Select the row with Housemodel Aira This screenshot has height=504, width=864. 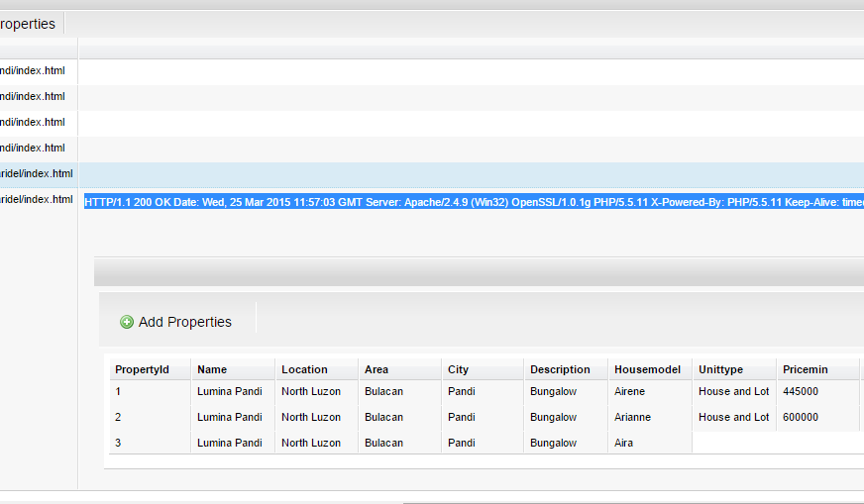[400, 443]
